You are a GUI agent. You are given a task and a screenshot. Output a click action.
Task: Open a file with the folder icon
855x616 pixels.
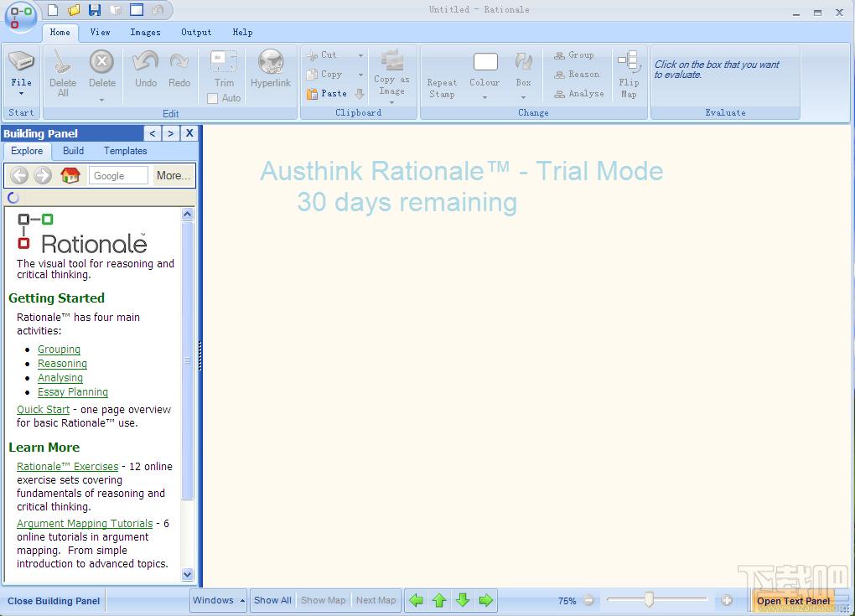(x=74, y=10)
